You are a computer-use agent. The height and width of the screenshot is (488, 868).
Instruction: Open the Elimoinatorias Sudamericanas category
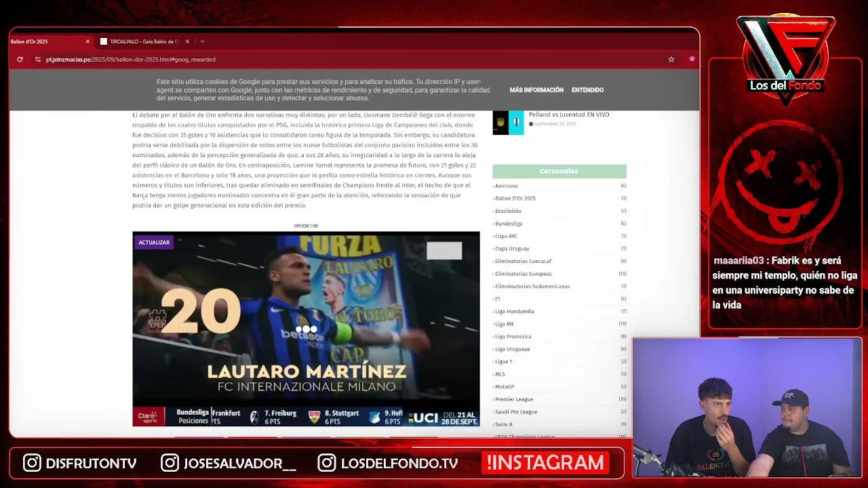[x=532, y=286]
